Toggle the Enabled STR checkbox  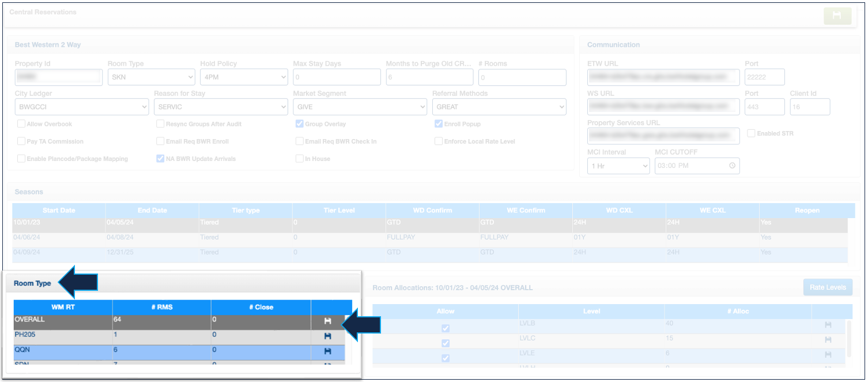[x=751, y=133]
